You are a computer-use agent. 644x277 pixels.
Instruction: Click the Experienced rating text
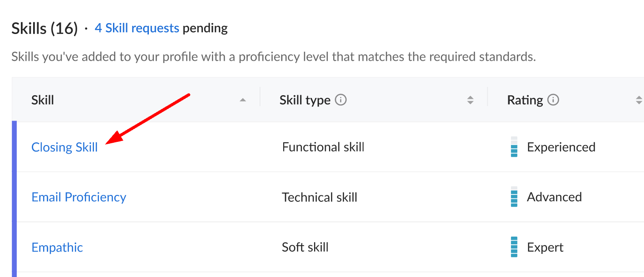pyautogui.click(x=561, y=147)
